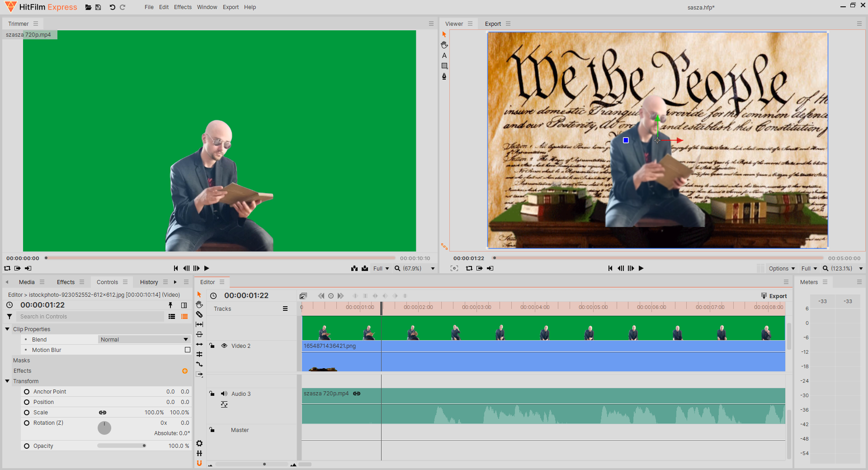Filter controls with funnel icon
The image size is (868, 470).
9,316
